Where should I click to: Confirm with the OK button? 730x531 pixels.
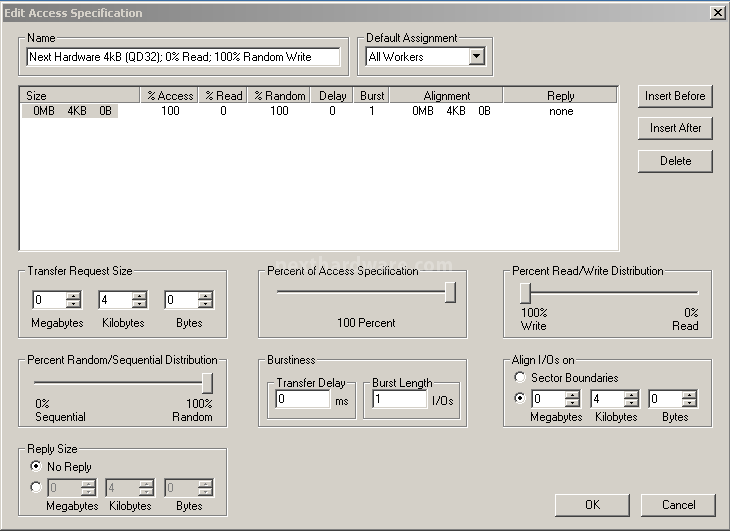[592, 505]
